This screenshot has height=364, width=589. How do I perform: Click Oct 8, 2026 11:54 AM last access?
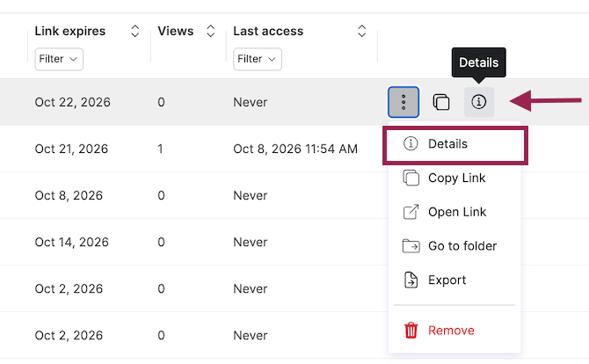click(x=295, y=149)
